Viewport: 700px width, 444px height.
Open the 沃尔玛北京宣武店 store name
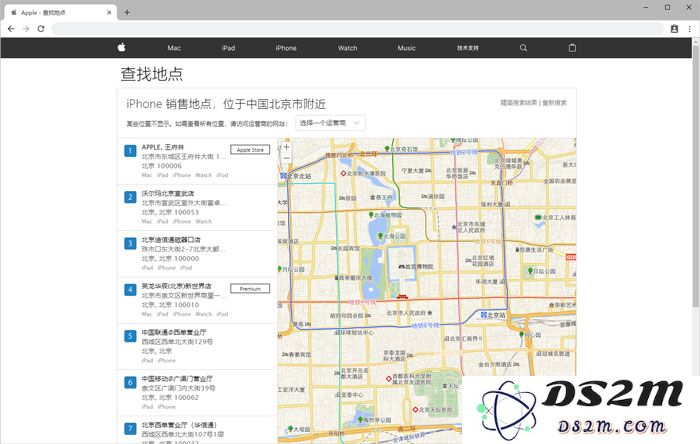[168, 193]
